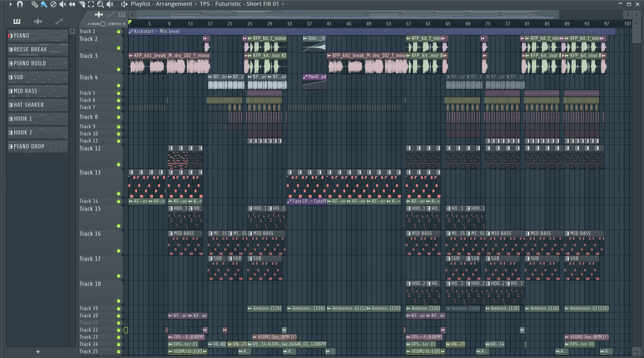Switch picker to the automation clips tab
Screen dimensions: 644x358
(x=59, y=21)
